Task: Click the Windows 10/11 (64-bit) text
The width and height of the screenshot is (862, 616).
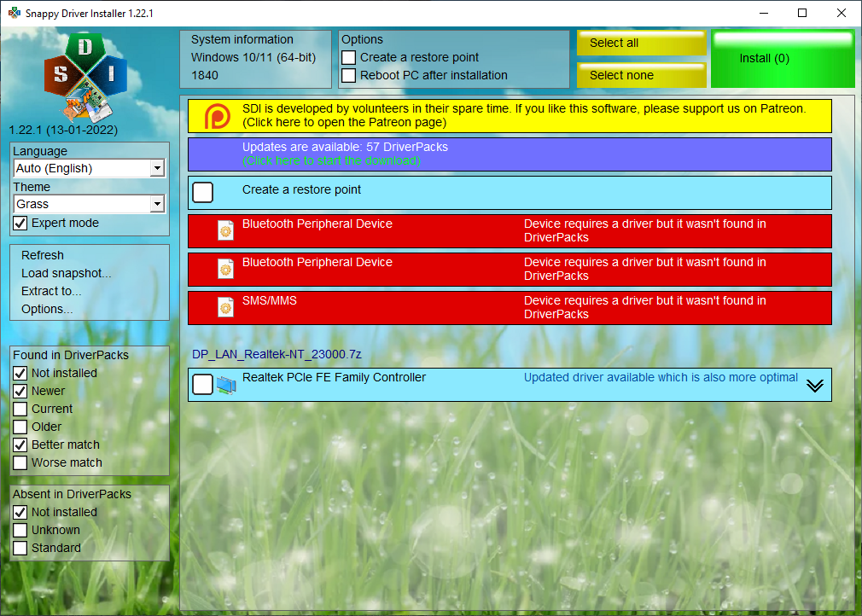Action: click(x=253, y=58)
